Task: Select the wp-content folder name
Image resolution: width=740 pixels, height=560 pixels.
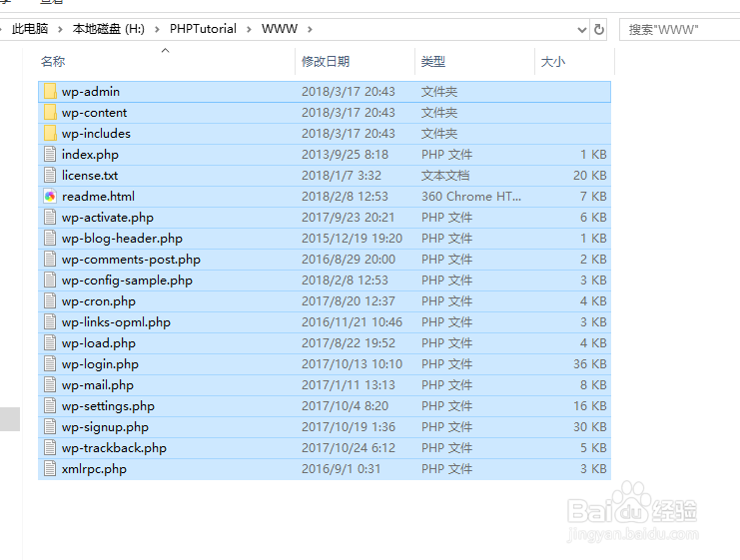Action: (x=95, y=113)
